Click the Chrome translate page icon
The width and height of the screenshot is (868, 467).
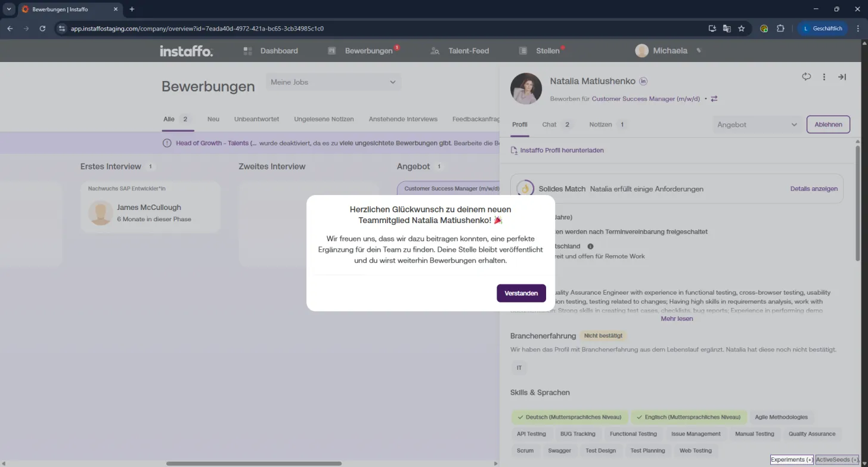pos(727,28)
